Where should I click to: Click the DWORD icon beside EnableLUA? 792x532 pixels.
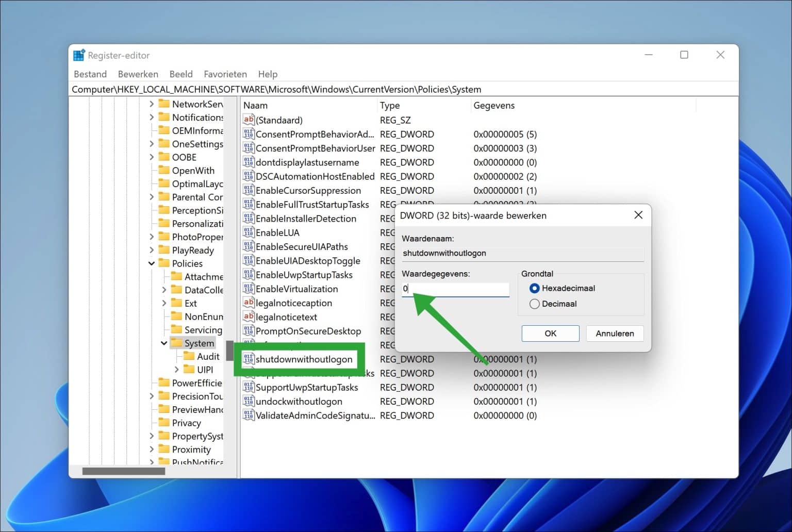tap(249, 232)
